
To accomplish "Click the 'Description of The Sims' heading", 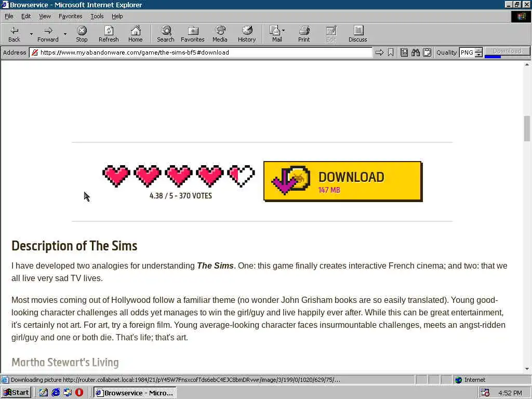I will tap(74, 246).
